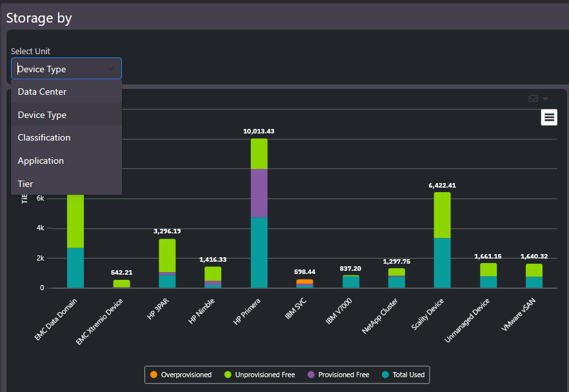Click the 6,422.41 value label
Image resolution: width=569 pixels, height=392 pixels.
click(443, 185)
